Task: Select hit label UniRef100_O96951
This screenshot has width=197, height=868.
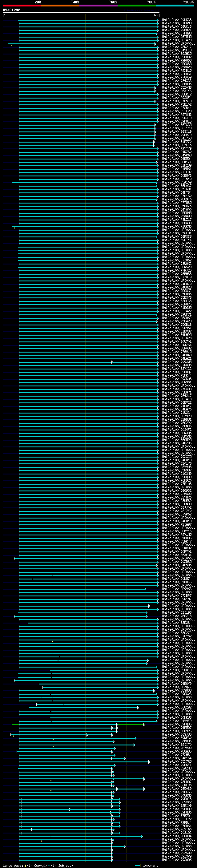Action: click(177, 328)
